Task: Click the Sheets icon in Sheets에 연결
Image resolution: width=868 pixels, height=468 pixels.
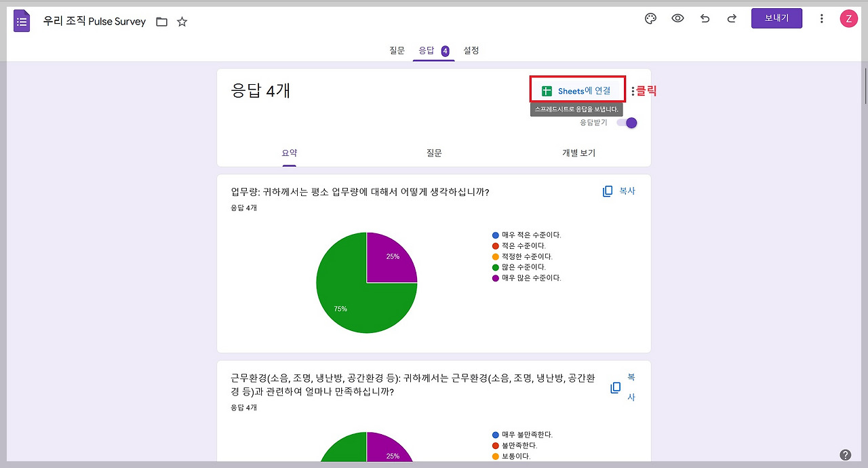Action: click(x=547, y=91)
